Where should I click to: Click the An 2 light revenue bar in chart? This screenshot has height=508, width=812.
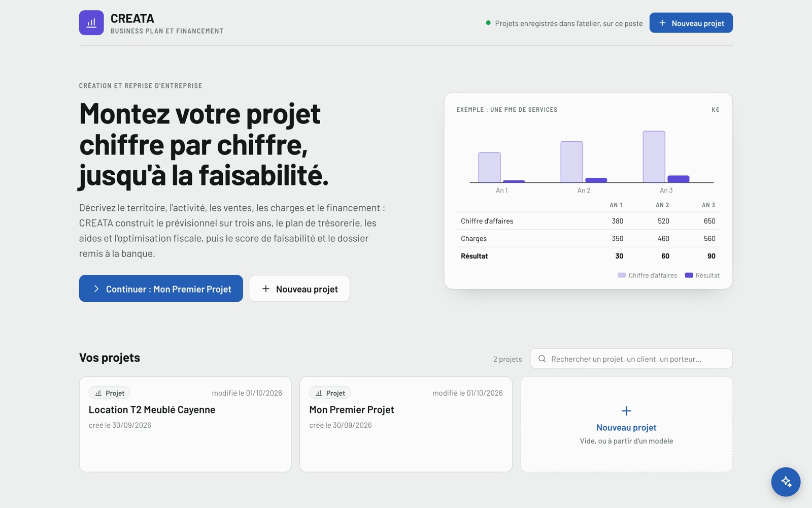tap(572, 162)
